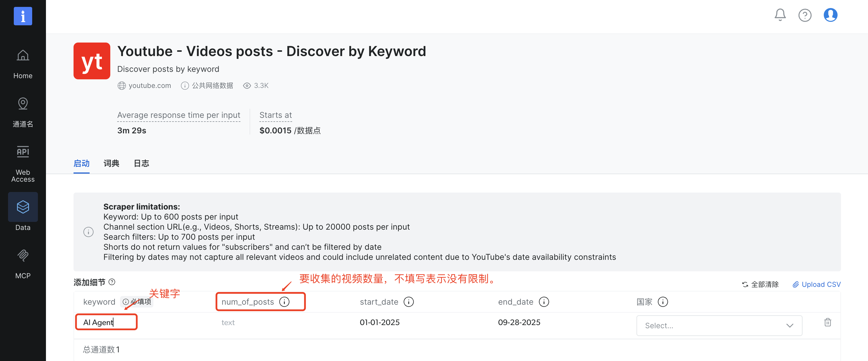Click the start_date value 01-01-2025
The image size is (868, 361).
coord(379,322)
